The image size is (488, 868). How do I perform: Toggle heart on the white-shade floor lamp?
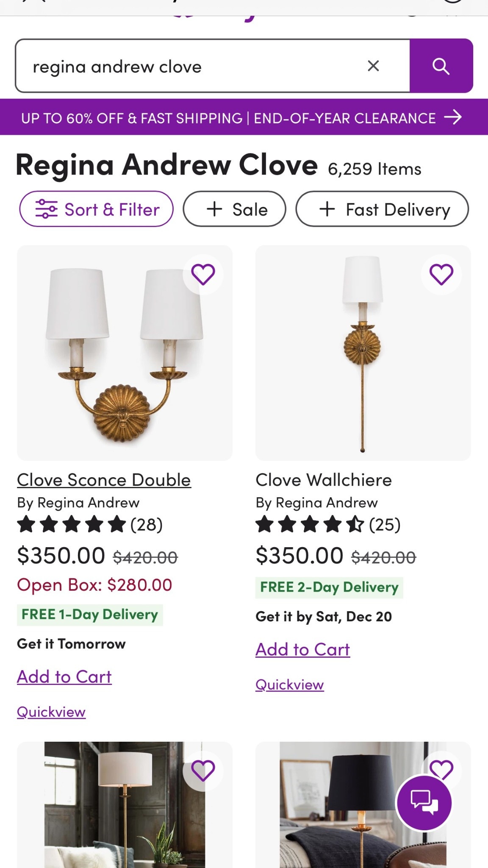click(x=203, y=771)
